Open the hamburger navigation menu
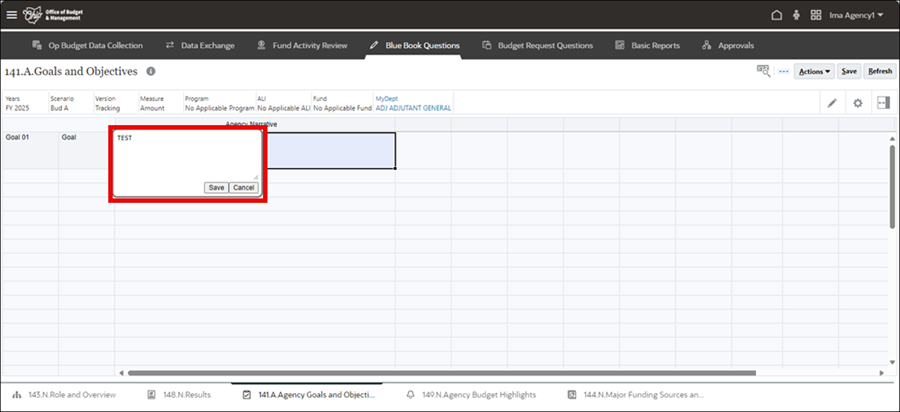 click(12, 15)
